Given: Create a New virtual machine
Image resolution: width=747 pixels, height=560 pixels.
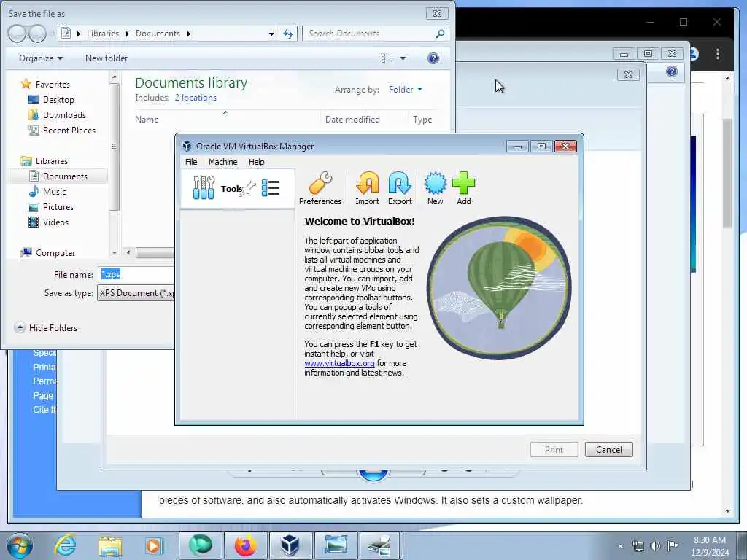Looking at the screenshot, I should pyautogui.click(x=435, y=189).
